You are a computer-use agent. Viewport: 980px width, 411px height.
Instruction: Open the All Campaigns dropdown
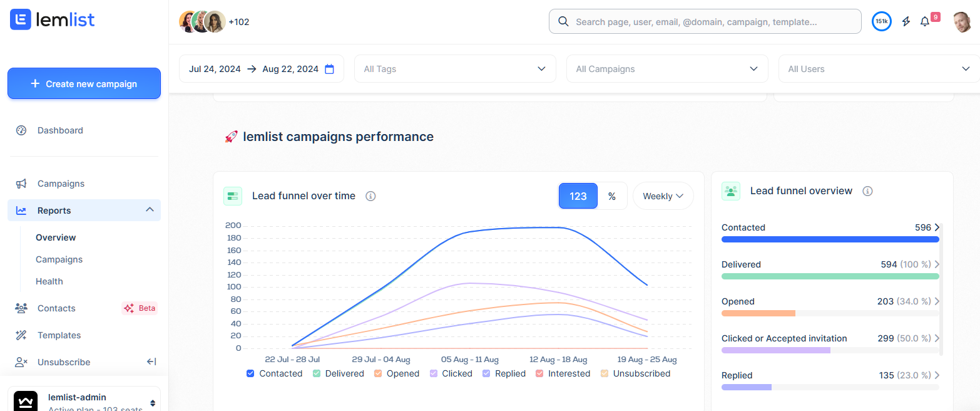666,69
